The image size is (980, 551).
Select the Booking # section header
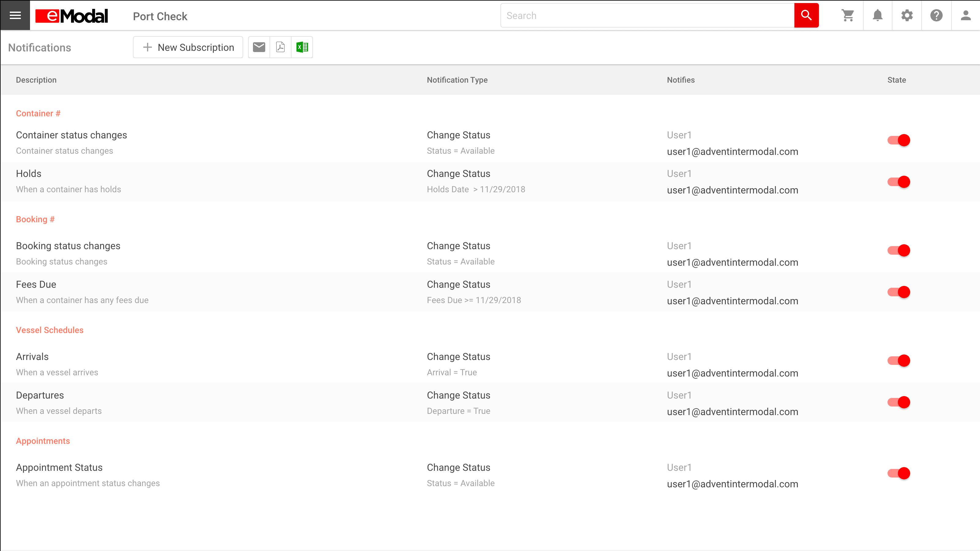point(36,219)
